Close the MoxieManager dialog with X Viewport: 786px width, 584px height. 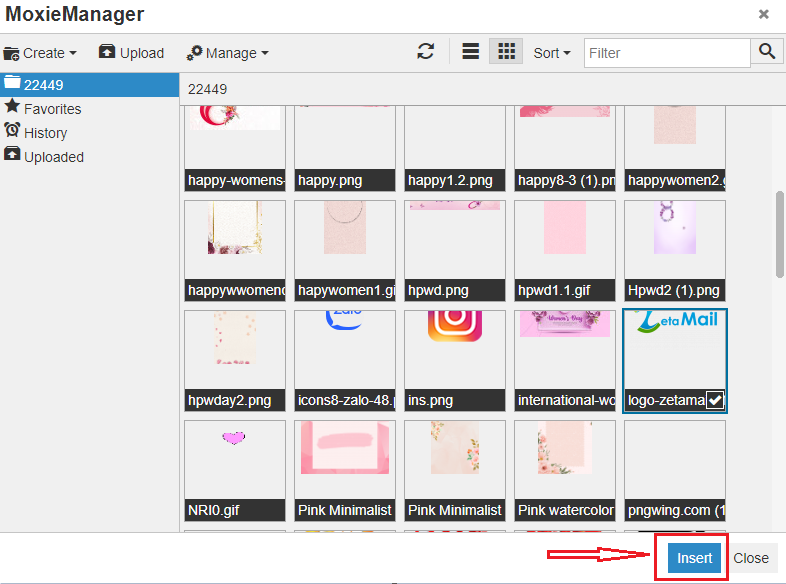(763, 14)
